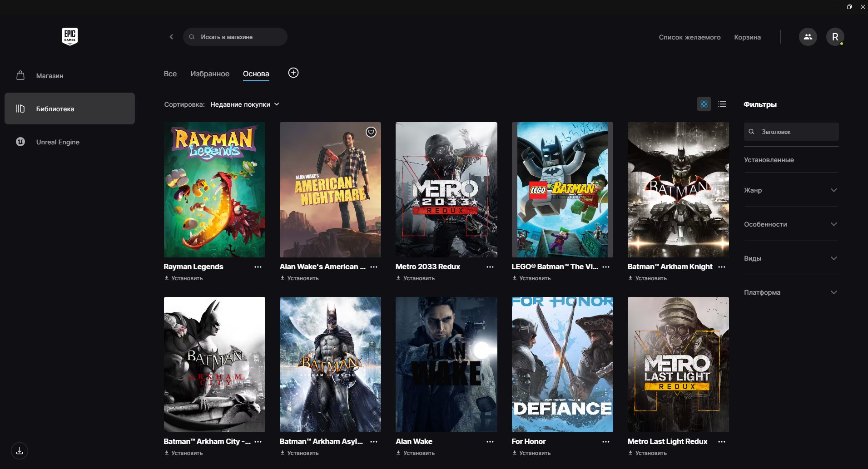Open options menu for Alan Wake
Viewport: 868px width, 469px height.
click(x=490, y=442)
